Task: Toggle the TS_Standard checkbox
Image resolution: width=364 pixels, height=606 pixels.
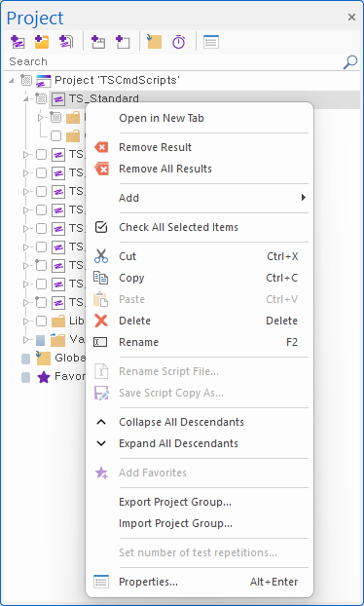Action: click(41, 98)
